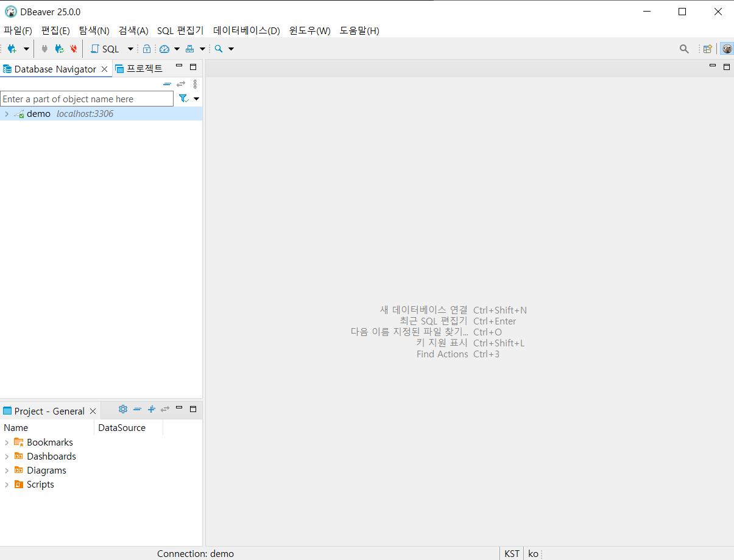This screenshot has width=734, height=560.
Task: Close the Database Navigator tab
Action: (105, 69)
